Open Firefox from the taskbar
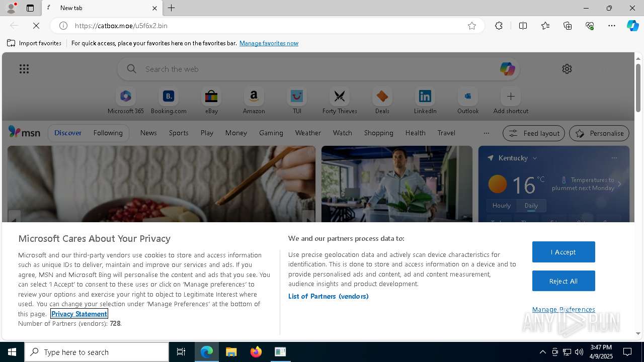The width and height of the screenshot is (644, 362). click(256, 352)
